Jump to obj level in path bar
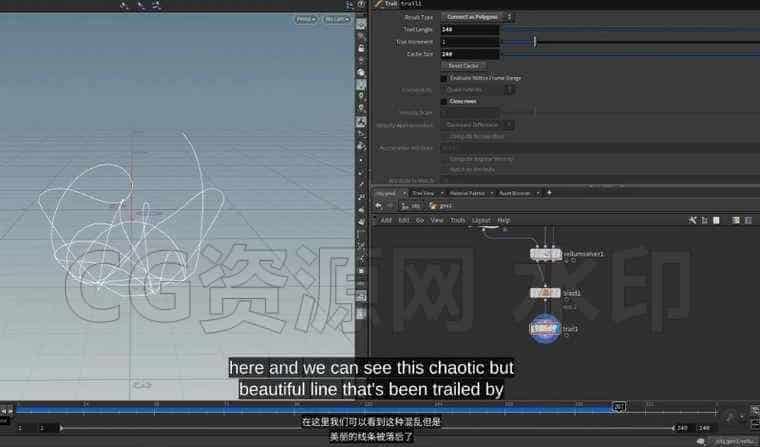Screen dimensions: 760x447 pos(411,206)
